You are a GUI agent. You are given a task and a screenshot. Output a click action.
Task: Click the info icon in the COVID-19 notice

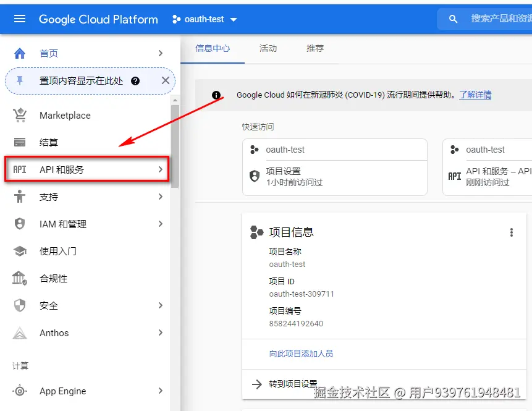(x=216, y=95)
